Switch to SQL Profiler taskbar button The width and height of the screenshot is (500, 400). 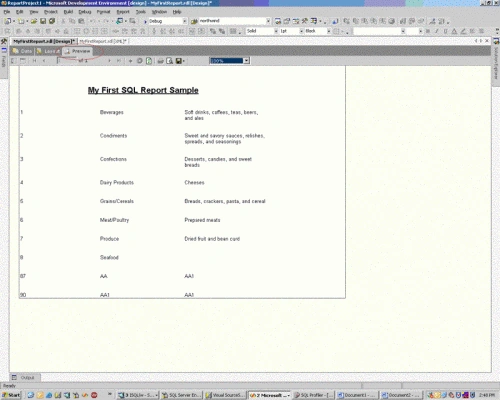pyautogui.click(x=313, y=395)
